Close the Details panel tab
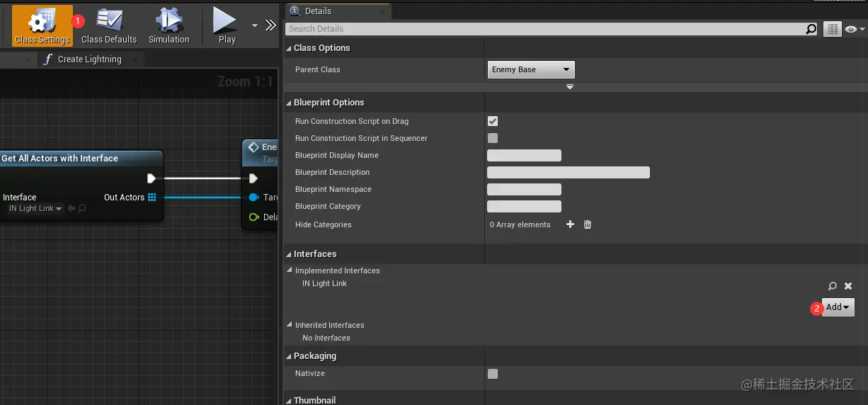The image size is (868, 405). 383,11
